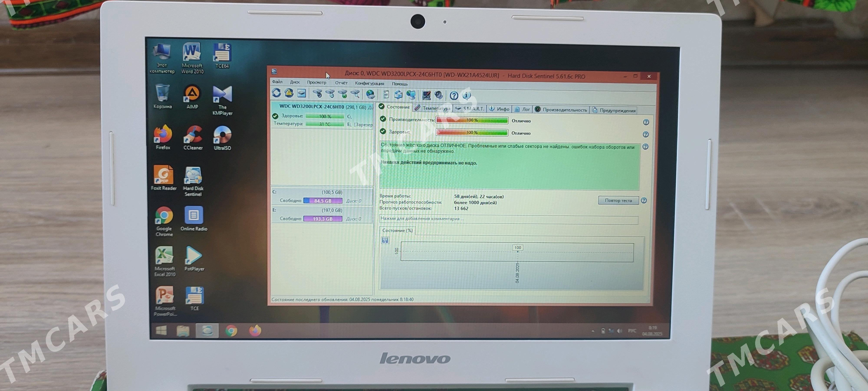Click the Chrome icon on the taskbar
The width and height of the screenshot is (868, 391).
click(231, 331)
